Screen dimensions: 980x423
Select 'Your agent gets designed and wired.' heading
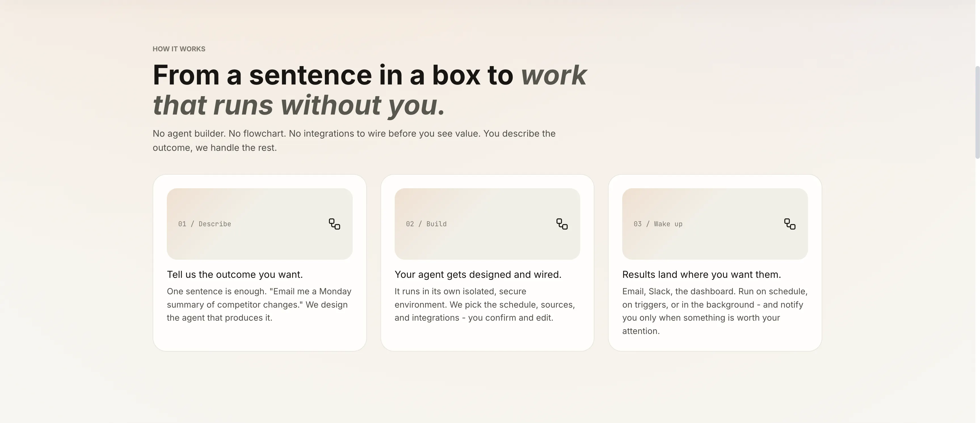[x=478, y=274]
